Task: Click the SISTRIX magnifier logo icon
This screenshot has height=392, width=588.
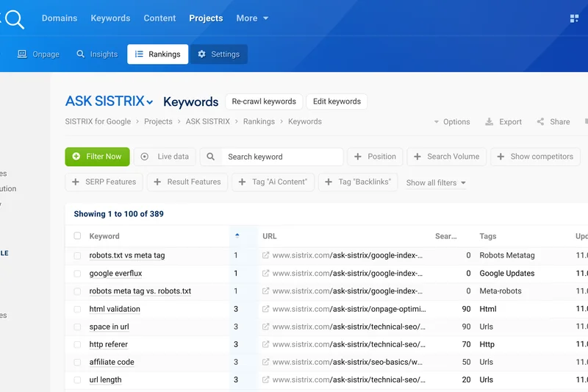Action: 12,18
